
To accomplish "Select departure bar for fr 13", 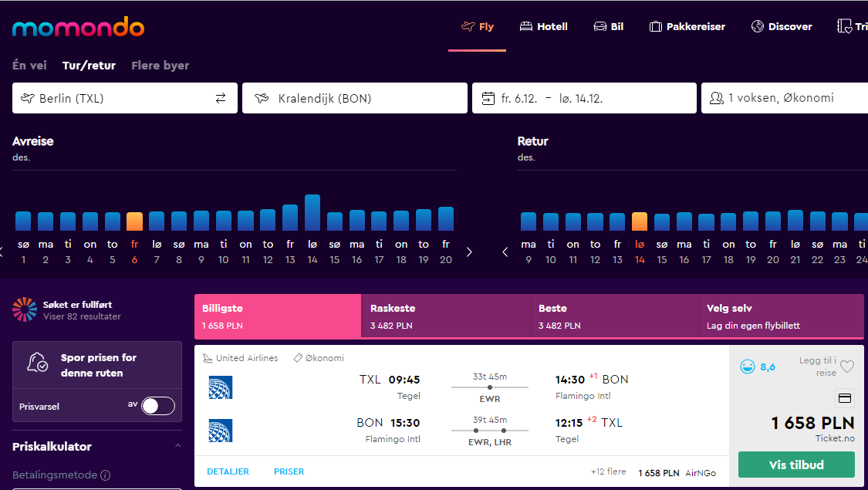I will click(290, 218).
